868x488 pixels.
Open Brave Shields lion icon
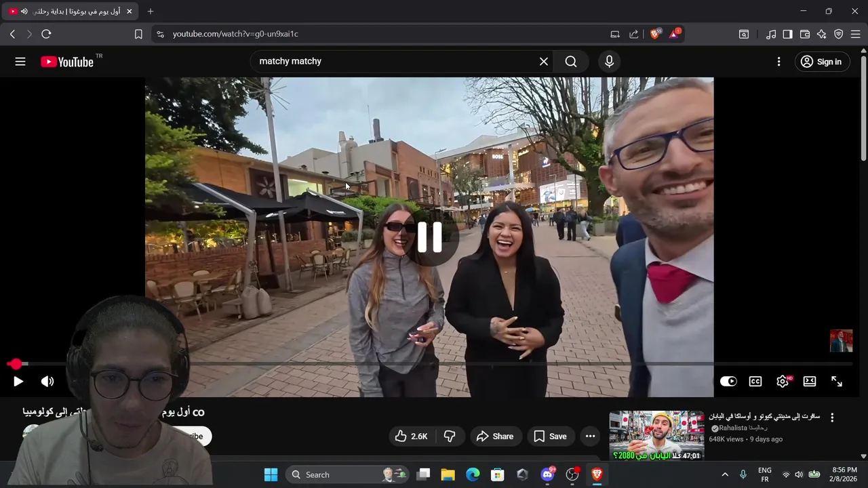(655, 33)
